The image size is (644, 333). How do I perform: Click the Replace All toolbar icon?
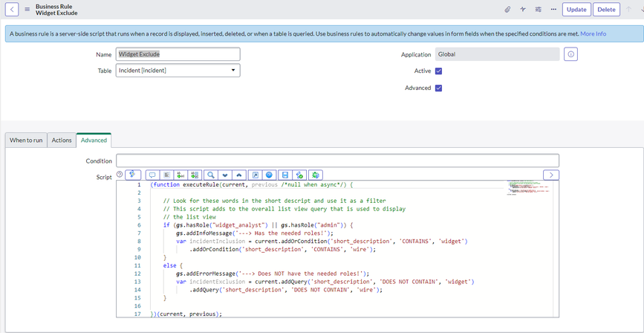point(195,175)
